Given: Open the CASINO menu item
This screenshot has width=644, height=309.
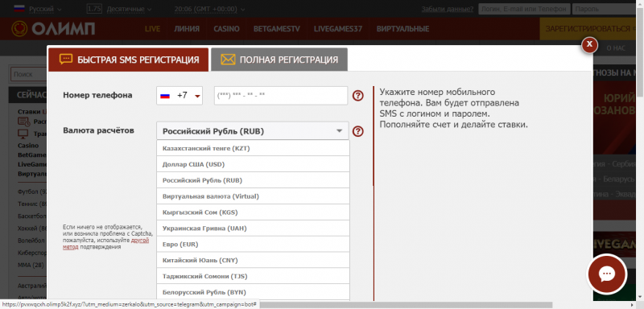Looking at the screenshot, I should (x=226, y=29).
